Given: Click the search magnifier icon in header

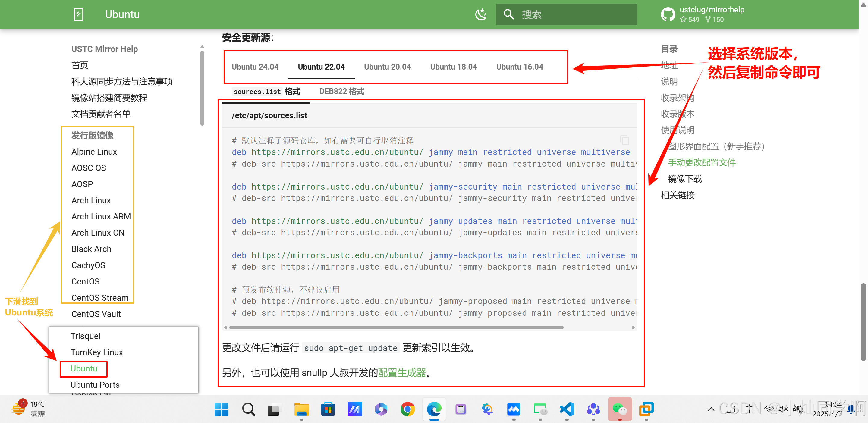Looking at the screenshot, I should coord(508,14).
